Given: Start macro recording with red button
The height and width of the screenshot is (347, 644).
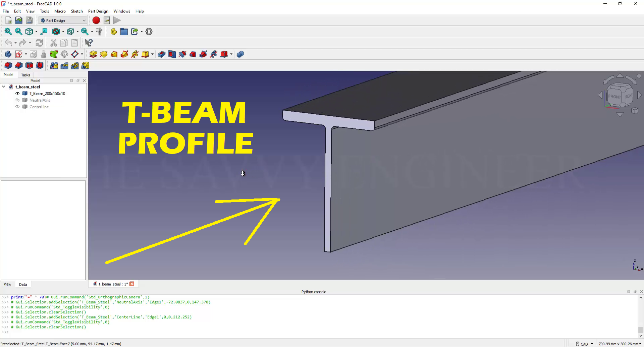Looking at the screenshot, I should [x=96, y=20].
